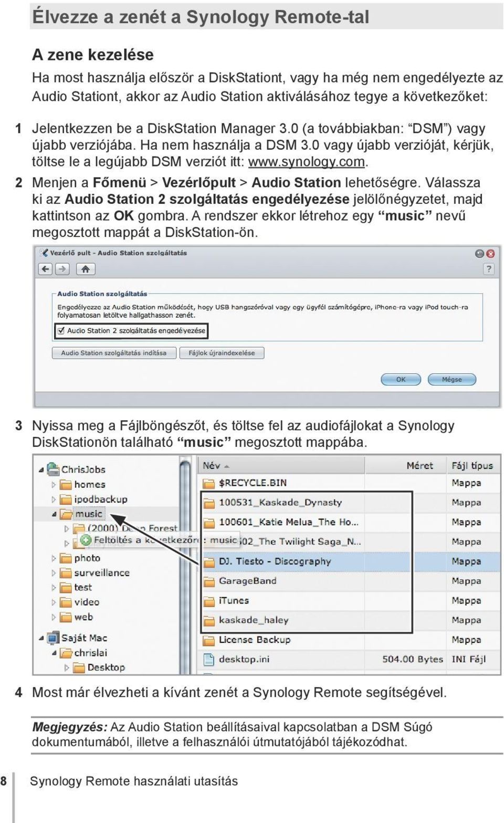
Task: Click the homes folder icon
Action: pyautogui.click(x=66, y=484)
